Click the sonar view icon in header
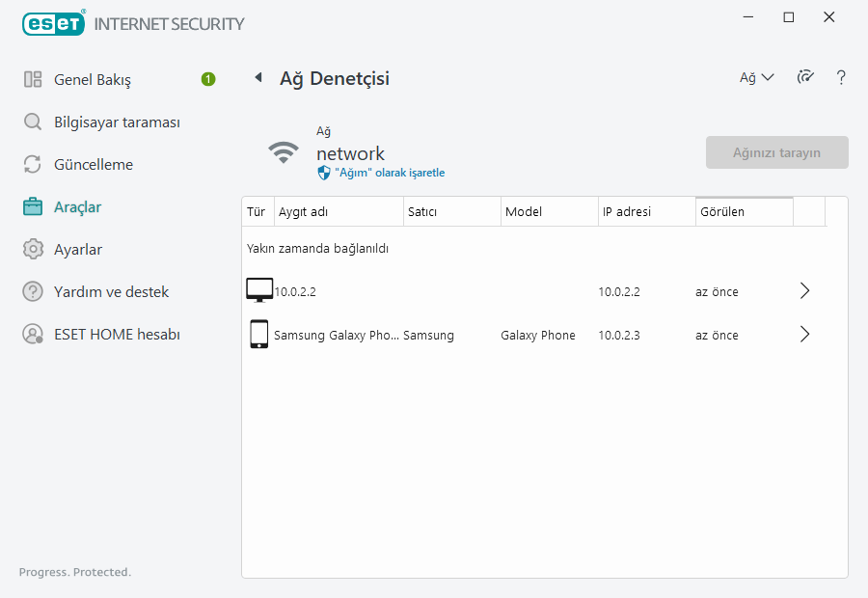Viewport: 868px width, 598px height. pos(805,78)
